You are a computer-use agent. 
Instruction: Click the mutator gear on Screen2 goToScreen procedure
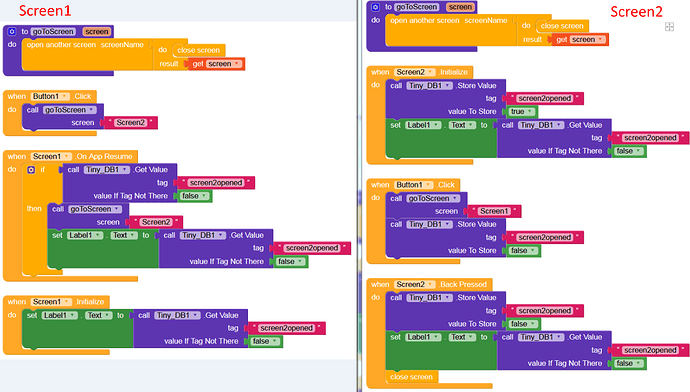coord(375,7)
